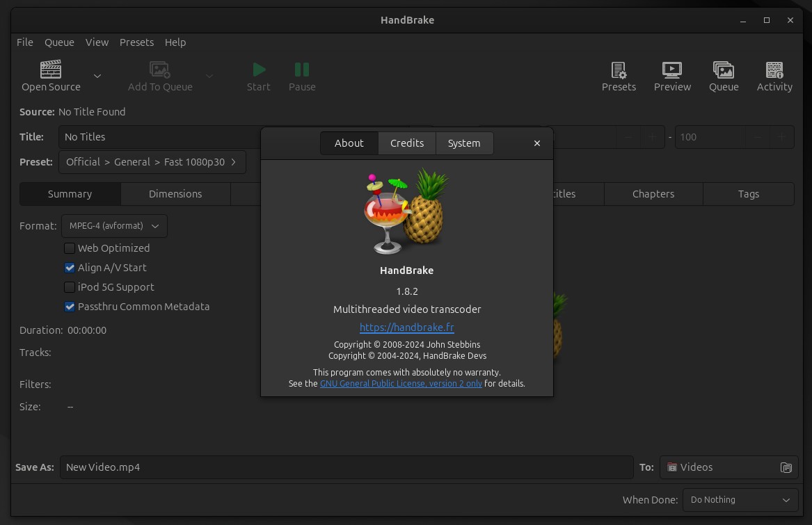Screen dimensions: 812x525
Task: Open the Activity log icon
Action: [774, 70]
